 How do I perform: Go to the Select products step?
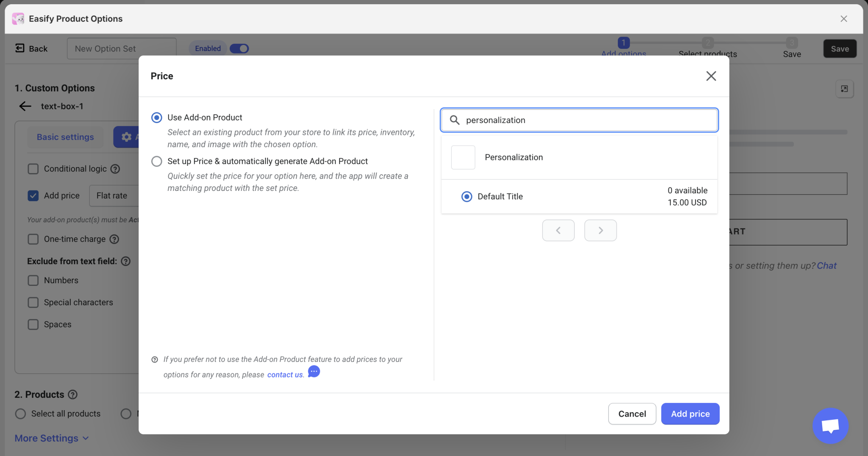pos(708,48)
